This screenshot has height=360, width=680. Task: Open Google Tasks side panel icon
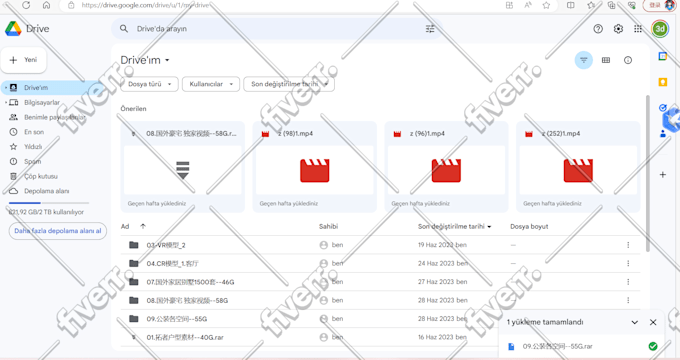tap(663, 108)
